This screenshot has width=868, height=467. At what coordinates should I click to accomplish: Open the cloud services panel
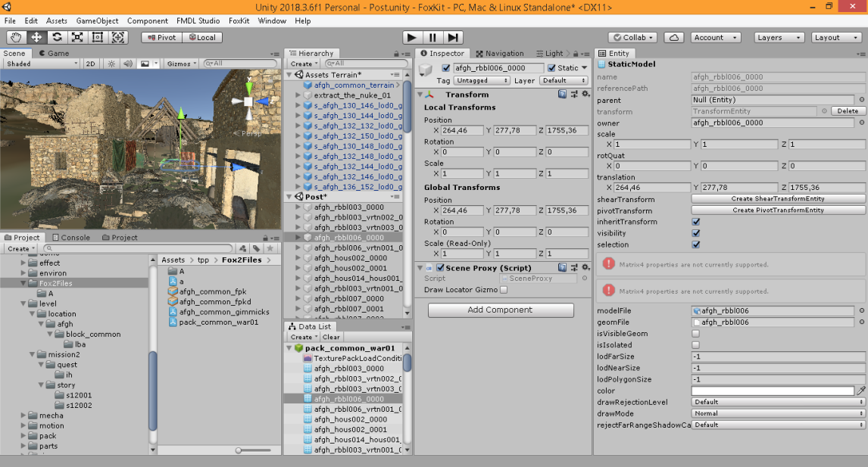(673, 38)
